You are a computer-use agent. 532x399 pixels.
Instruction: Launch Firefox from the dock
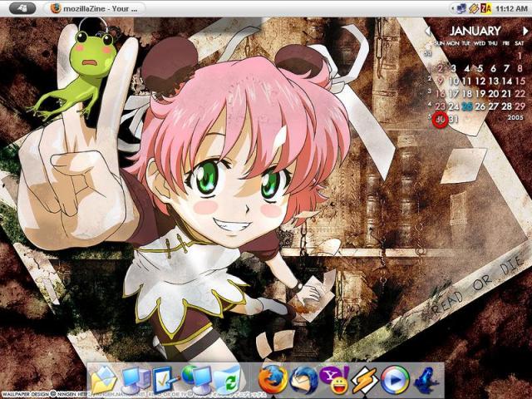pyautogui.click(x=272, y=379)
